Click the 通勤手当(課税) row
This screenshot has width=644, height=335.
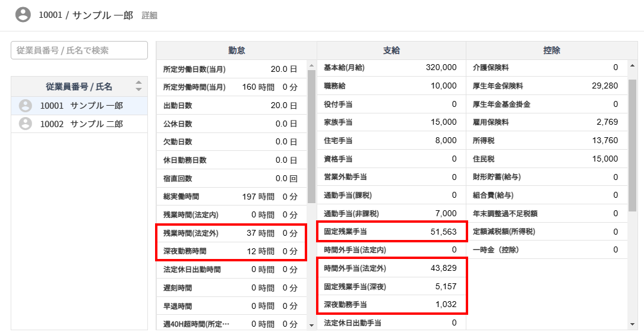392,195
